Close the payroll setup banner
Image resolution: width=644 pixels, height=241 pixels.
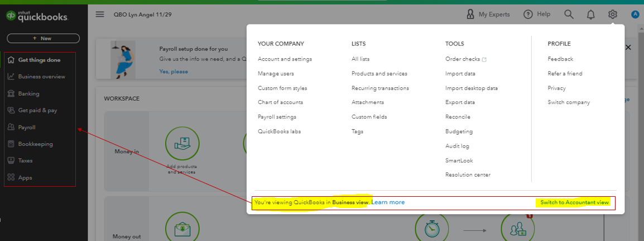click(628, 48)
